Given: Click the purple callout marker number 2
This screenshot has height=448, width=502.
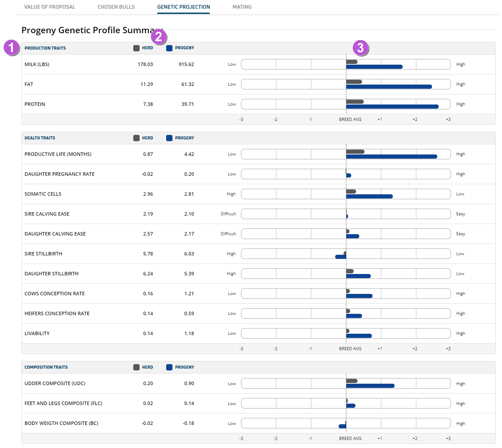Looking at the screenshot, I should [159, 36].
